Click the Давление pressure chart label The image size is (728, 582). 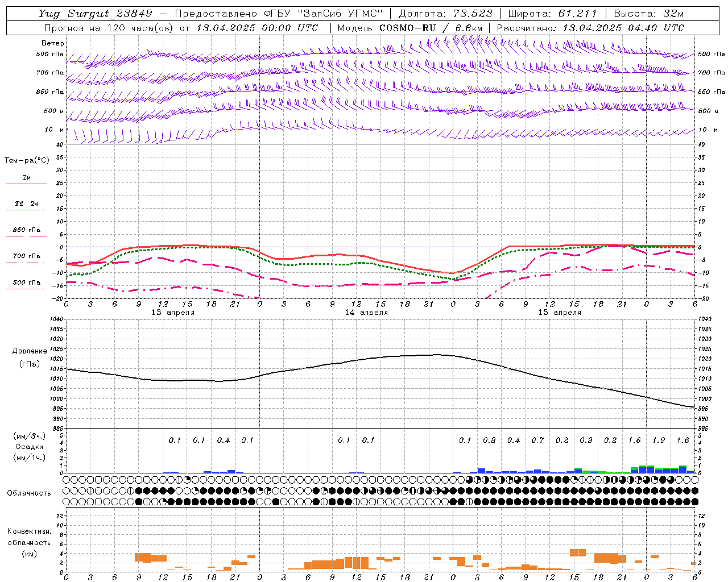coord(30,351)
